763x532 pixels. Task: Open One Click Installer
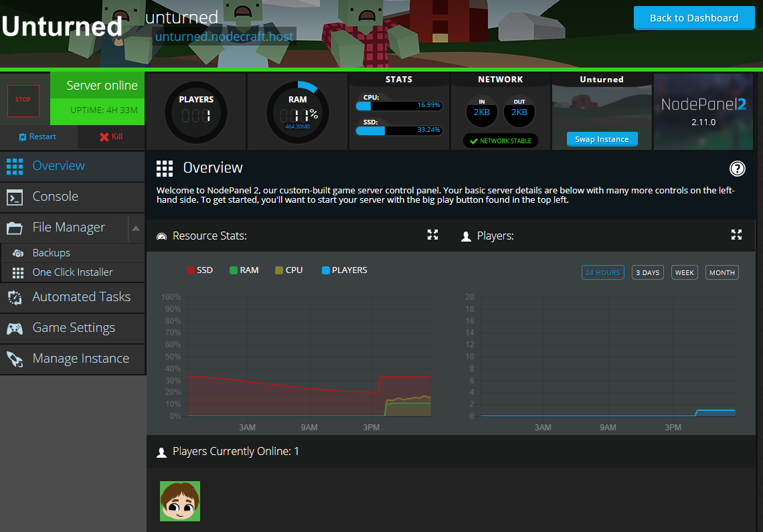[x=72, y=272]
